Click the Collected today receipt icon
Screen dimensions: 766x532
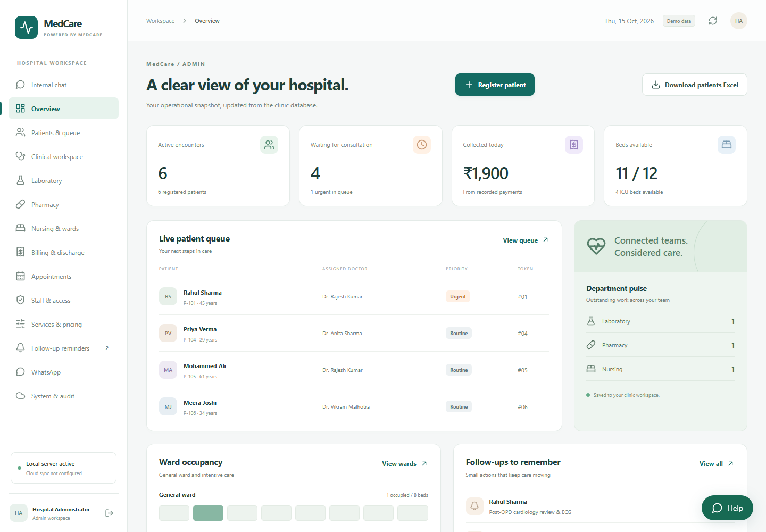(x=574, y=145)
